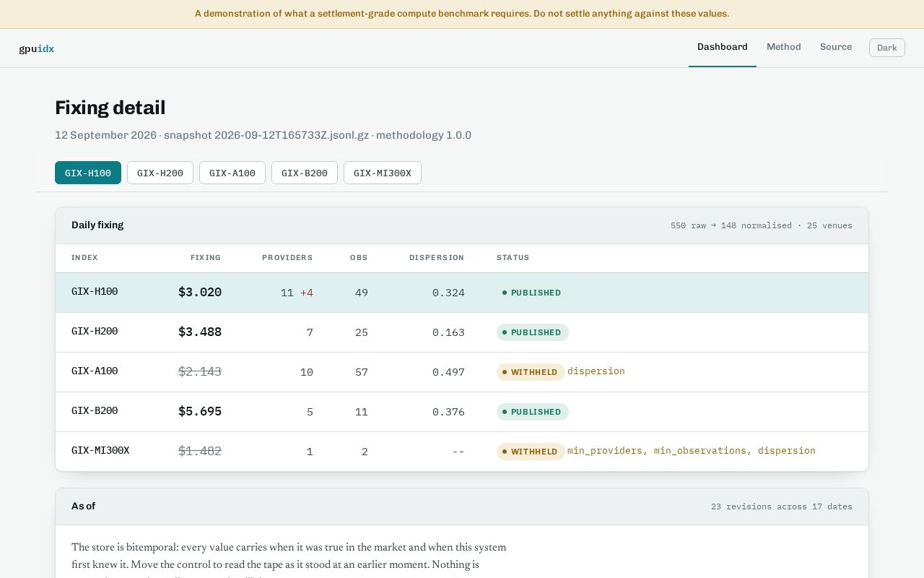Click the struck-through $2.143 fixing
Viewport: 924px width, 578px height.
[x=200, y=371]
